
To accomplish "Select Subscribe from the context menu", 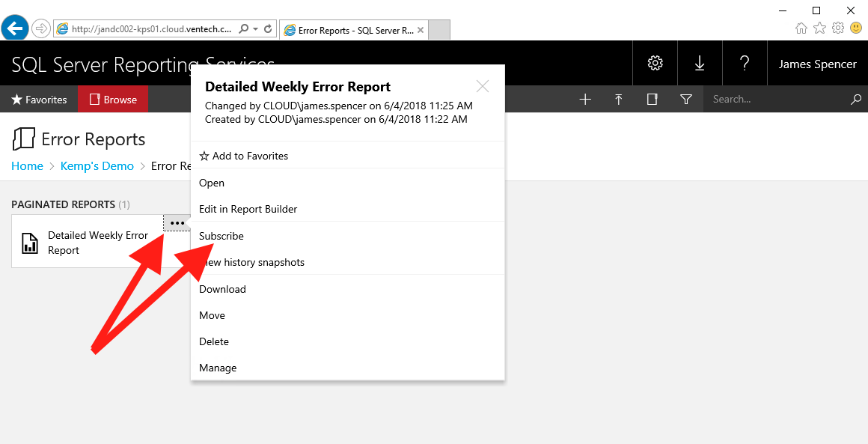I will pos(221,236).
